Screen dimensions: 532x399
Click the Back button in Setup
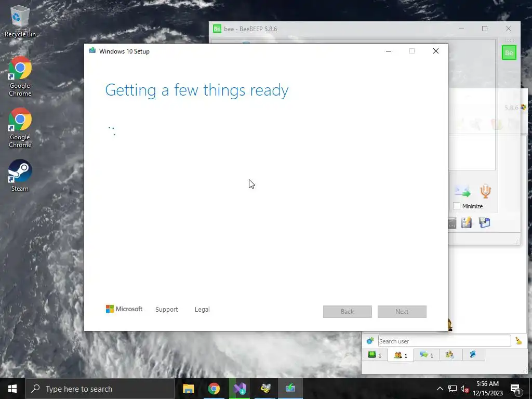tap(347, 312)
